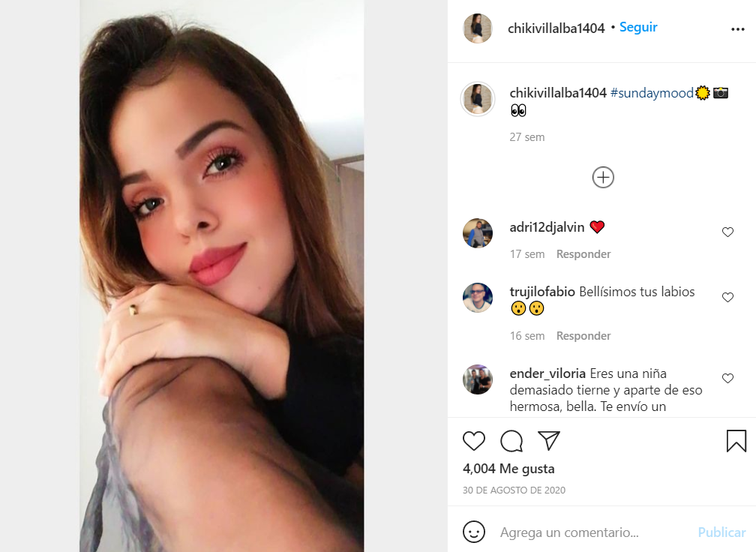Viewport: 756px width, 552px height.
Task: Reply to adri12djalvin's comment
Action: 583,254
